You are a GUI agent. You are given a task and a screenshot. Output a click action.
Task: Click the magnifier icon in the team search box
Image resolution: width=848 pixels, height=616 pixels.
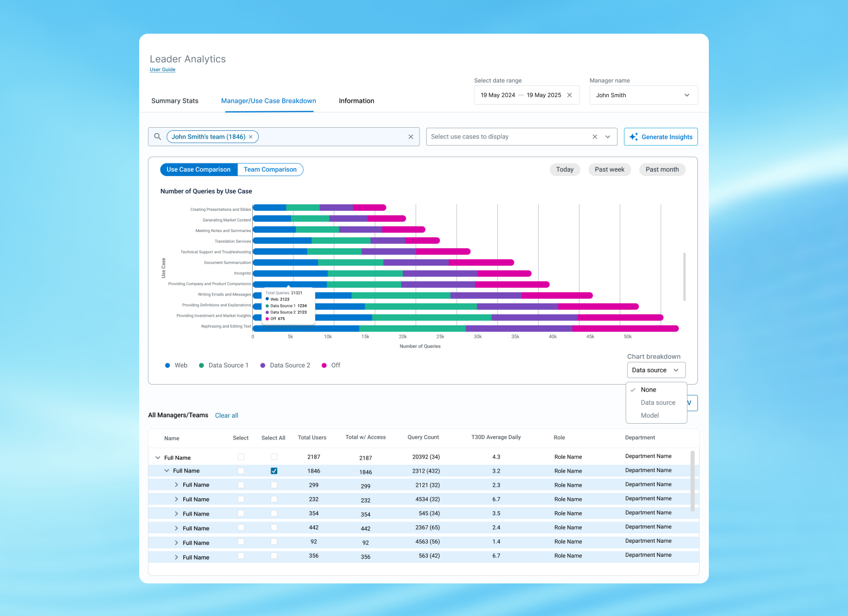pos(158,137)
